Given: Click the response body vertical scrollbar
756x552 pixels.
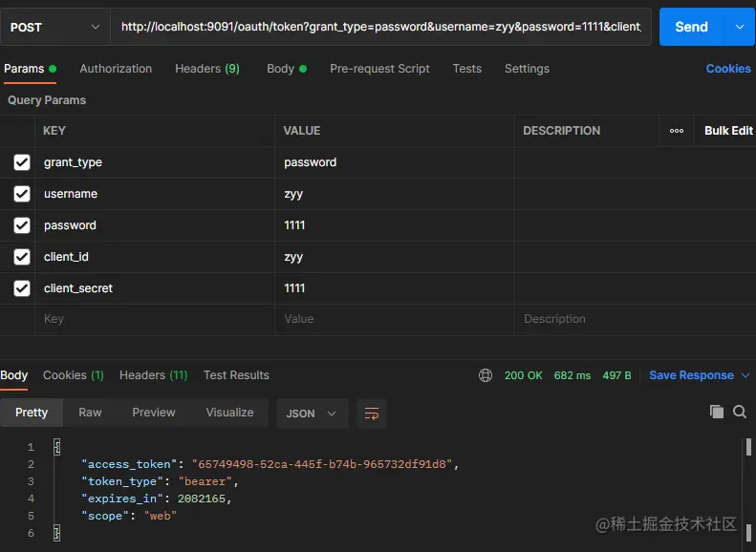Looking at the screenshot, I should [748, 490].
